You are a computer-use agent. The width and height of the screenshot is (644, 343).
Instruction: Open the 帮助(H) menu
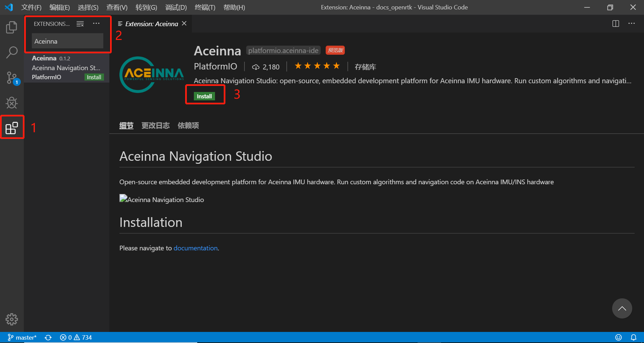pyautogui.click(x=234, y=7)
